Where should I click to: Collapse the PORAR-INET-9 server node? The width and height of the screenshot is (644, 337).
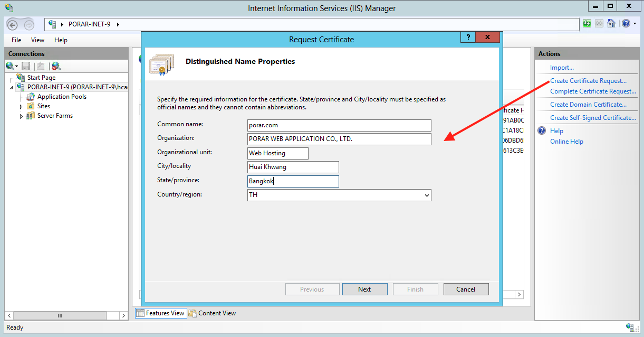pyautogui.click(x=12, y=88)
